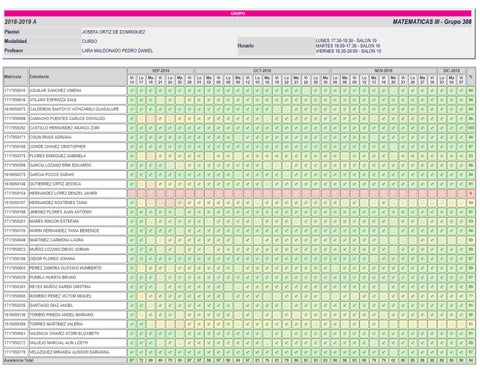Toggle Velazquez Miranda Alisson Vi 07 December checkbox
The height and width of the screenshot is (371, 480).
pyautogui.click(x=461, y=352)
